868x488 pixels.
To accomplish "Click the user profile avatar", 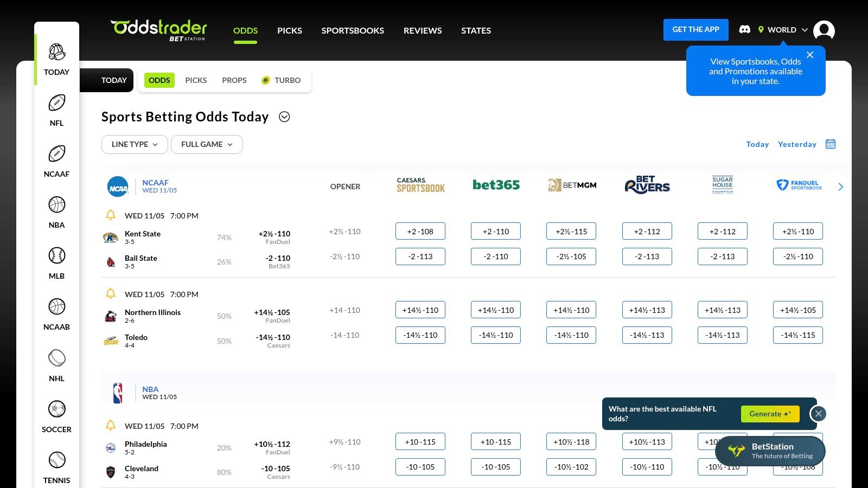I will (x=824, y=30).
